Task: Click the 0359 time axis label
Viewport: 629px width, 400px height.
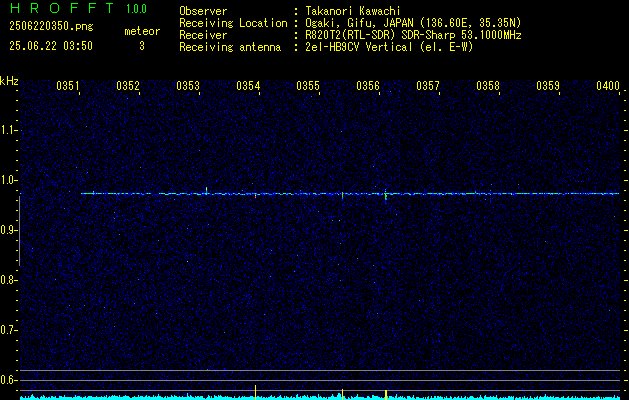Action: [548, 86]
